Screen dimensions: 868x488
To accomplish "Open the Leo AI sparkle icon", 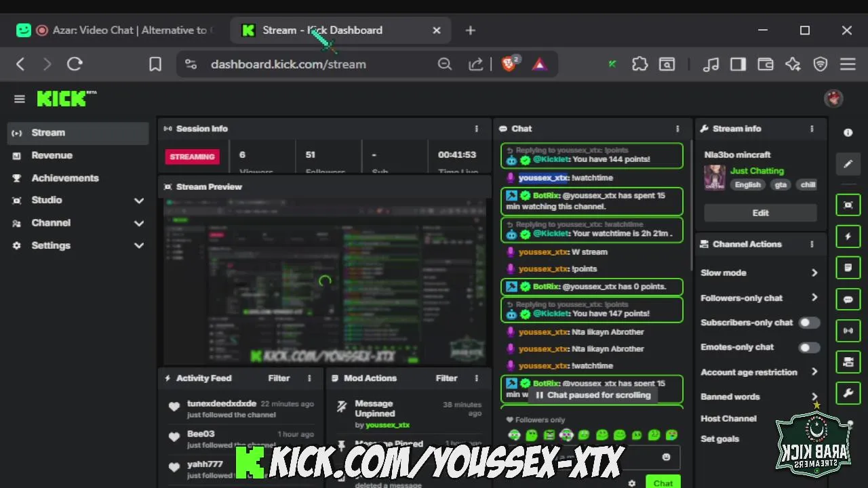I will 793,64.
